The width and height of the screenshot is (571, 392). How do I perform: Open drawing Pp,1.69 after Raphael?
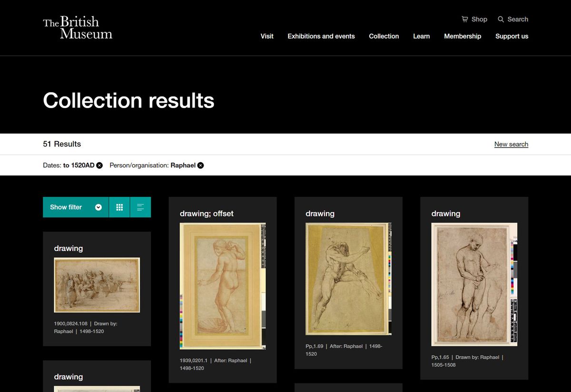(348, 280)
